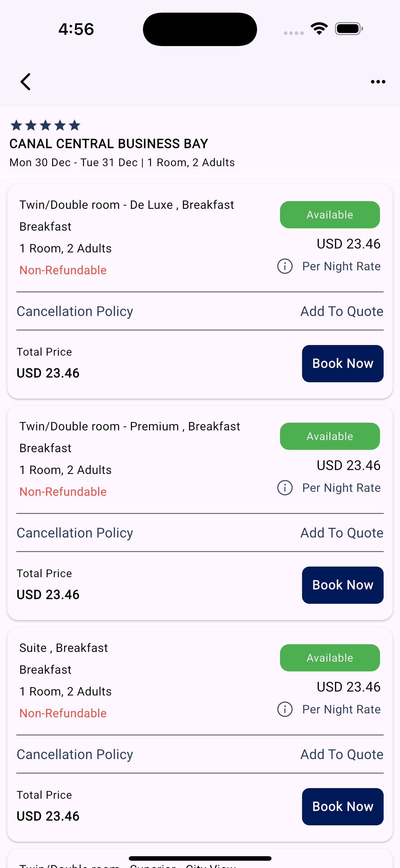Viewport: 400px width, 868px height.
Task: Tap info icon for De Luxe room rate
Action: pos(285,266)
